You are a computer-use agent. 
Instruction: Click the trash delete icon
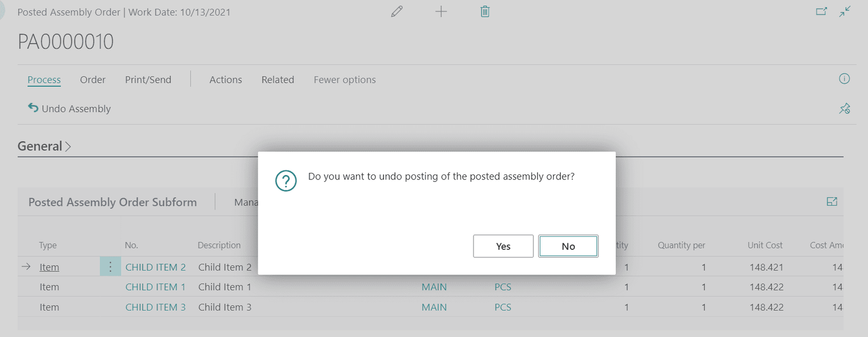coord(485,11)
